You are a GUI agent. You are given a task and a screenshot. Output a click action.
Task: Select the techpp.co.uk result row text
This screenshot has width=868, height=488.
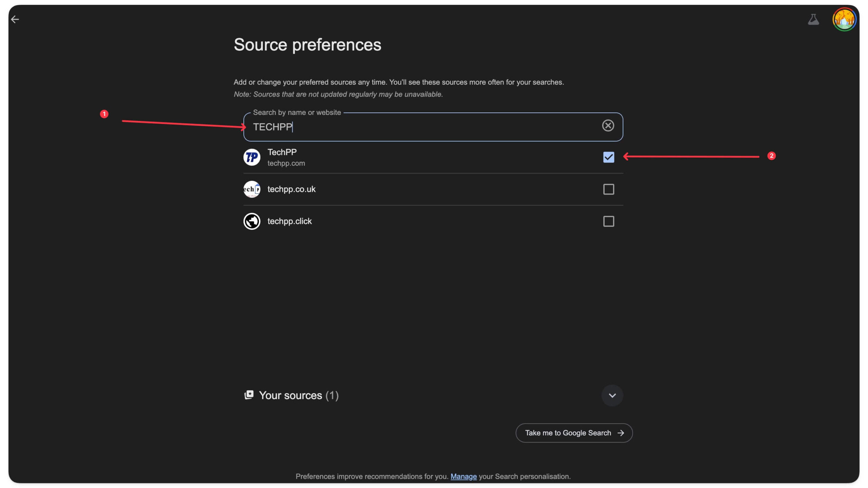tap(291, 189)
